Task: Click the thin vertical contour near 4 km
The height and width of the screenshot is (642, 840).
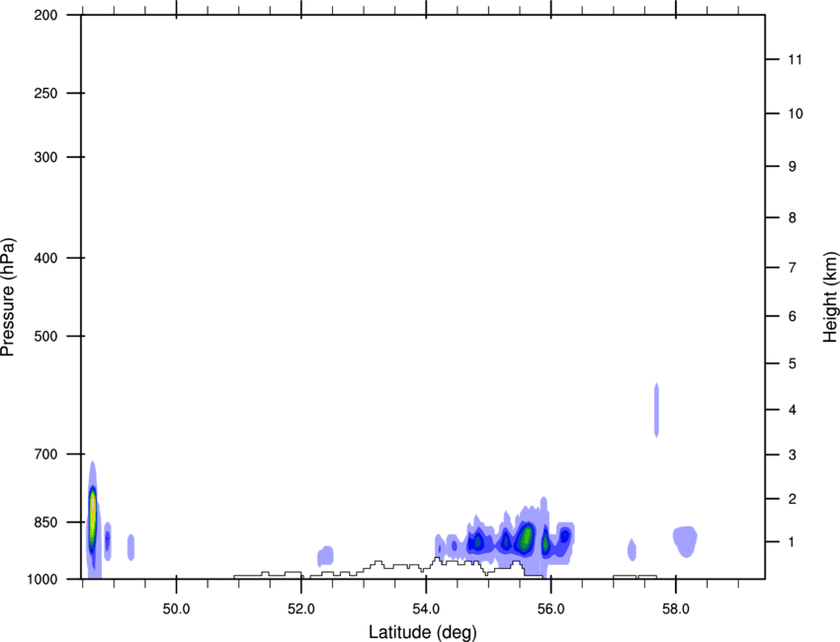Action: (x=656, y=410)
